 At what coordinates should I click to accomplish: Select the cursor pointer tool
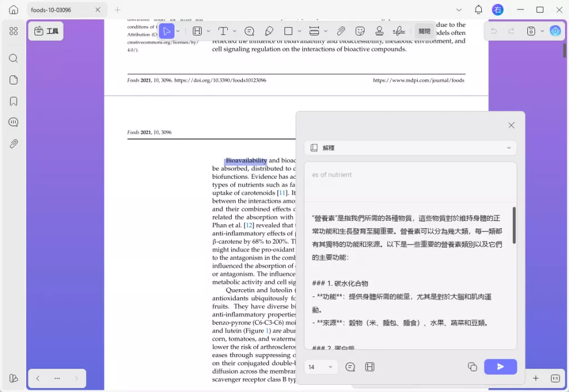click(167, 31)
